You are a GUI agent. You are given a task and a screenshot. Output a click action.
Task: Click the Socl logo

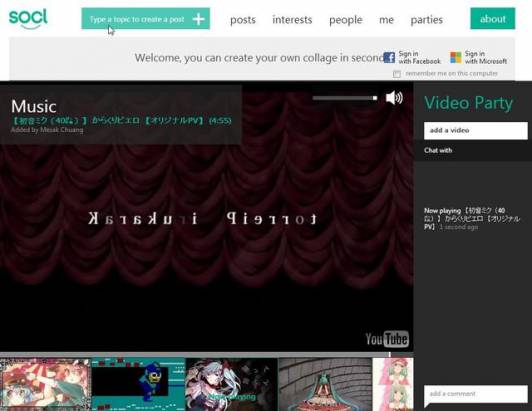point(28,19)
